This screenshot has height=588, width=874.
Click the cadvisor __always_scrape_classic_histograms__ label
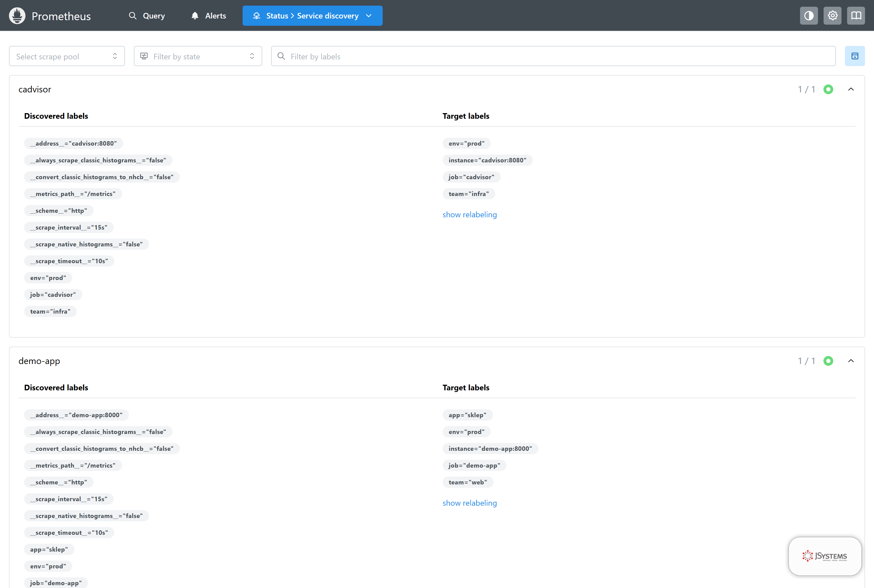pyautogui.click(x=98, y=160)
